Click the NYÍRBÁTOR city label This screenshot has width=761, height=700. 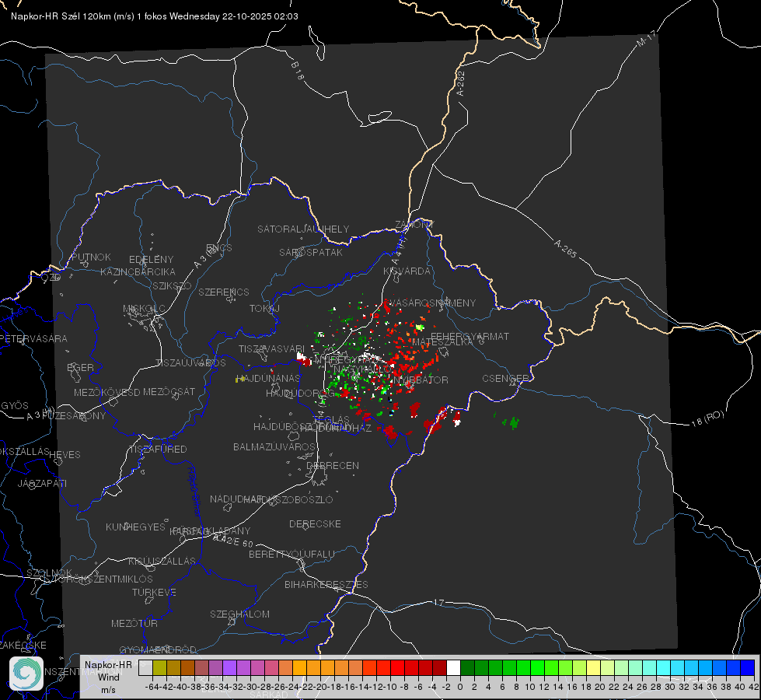pyautogui.click(x=420, y=380)
